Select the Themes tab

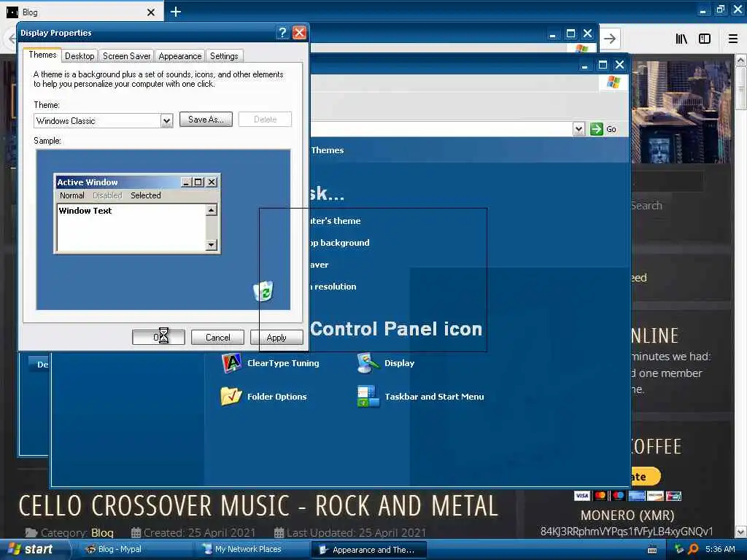coord(42,55)
